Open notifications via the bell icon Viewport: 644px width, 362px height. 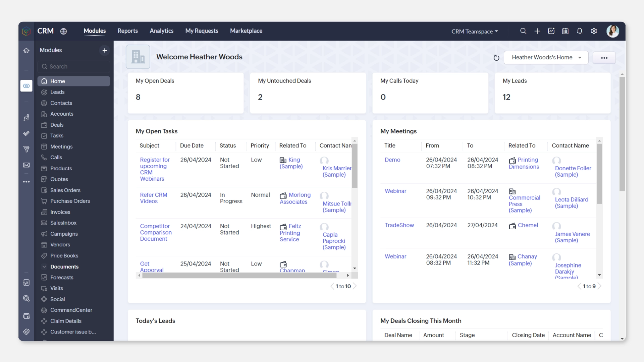[580, 31]
